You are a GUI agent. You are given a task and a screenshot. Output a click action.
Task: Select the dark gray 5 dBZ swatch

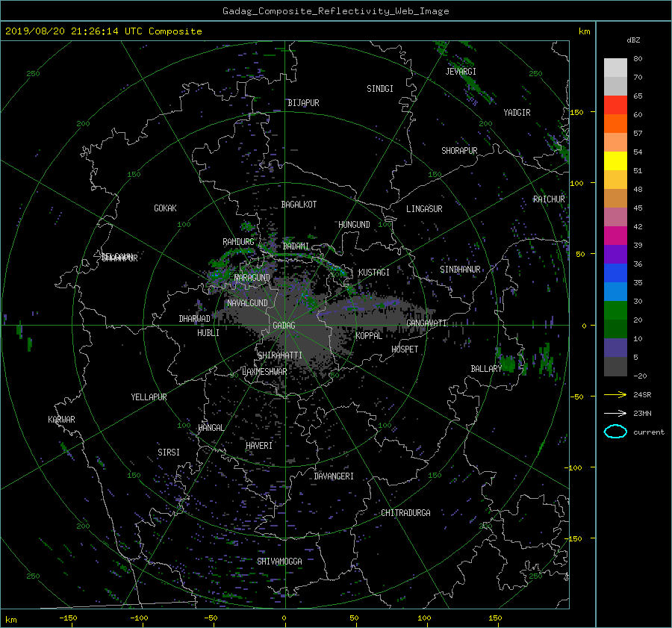615,367
